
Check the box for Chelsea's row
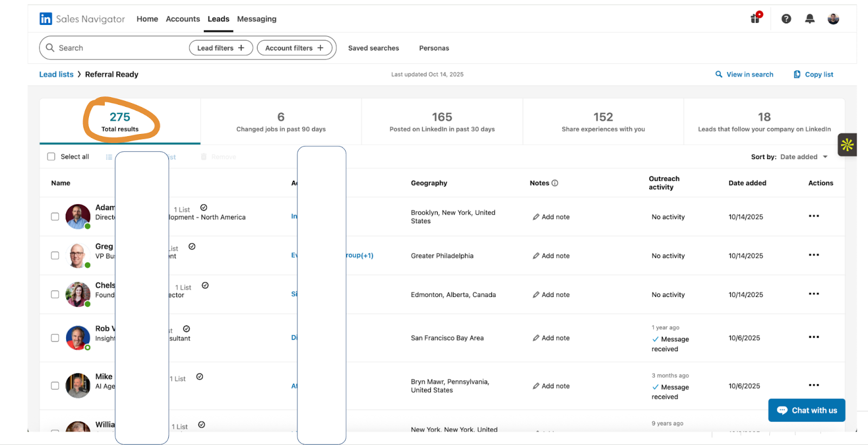coord(55,295)
